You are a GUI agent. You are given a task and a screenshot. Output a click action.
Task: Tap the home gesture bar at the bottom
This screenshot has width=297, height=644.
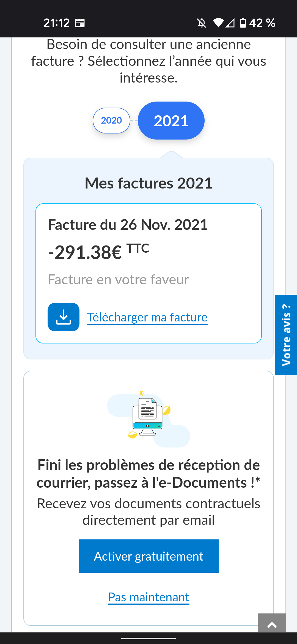click(x=148, y=638)
